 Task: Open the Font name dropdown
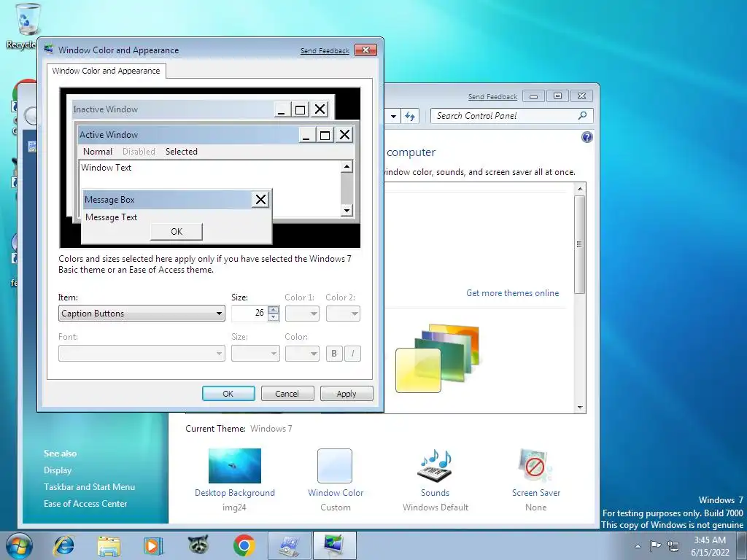pyautogui.click(x=142, y=354)
